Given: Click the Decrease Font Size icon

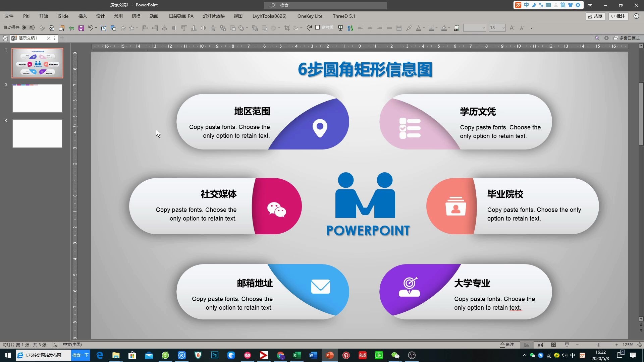Looking at the screenshot, I should (x=522, y=28).
